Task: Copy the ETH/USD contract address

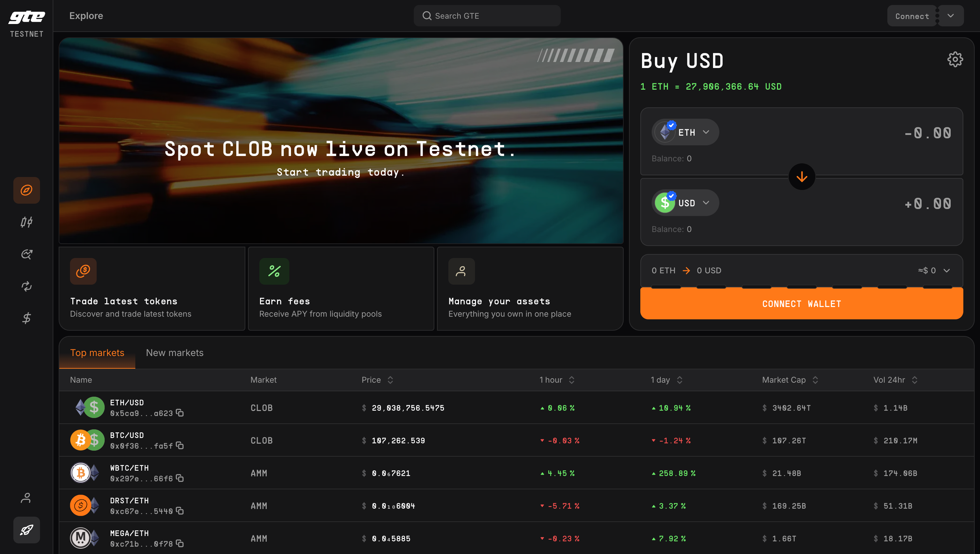Action: tap(180, 413)
